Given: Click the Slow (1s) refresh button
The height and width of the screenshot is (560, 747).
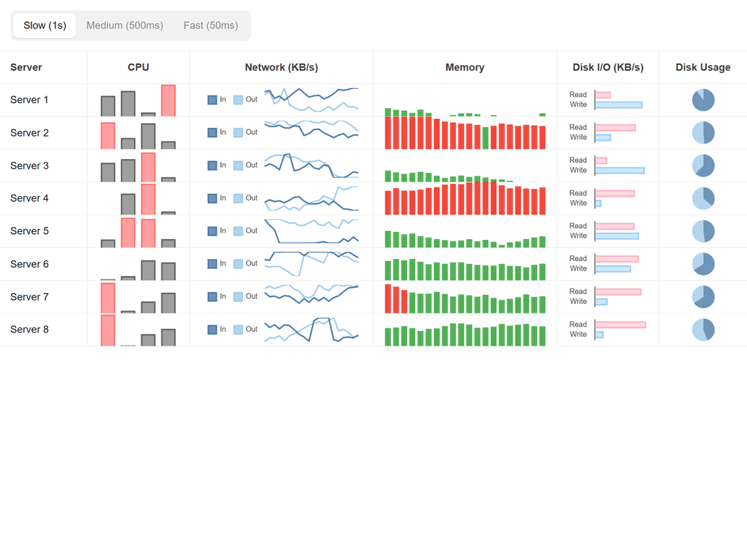Looking at the screenshot, I should 44,25.
